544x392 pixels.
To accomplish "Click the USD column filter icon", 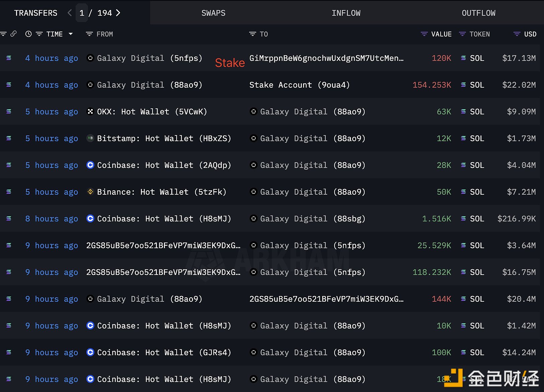I will [x=517, y=34].
